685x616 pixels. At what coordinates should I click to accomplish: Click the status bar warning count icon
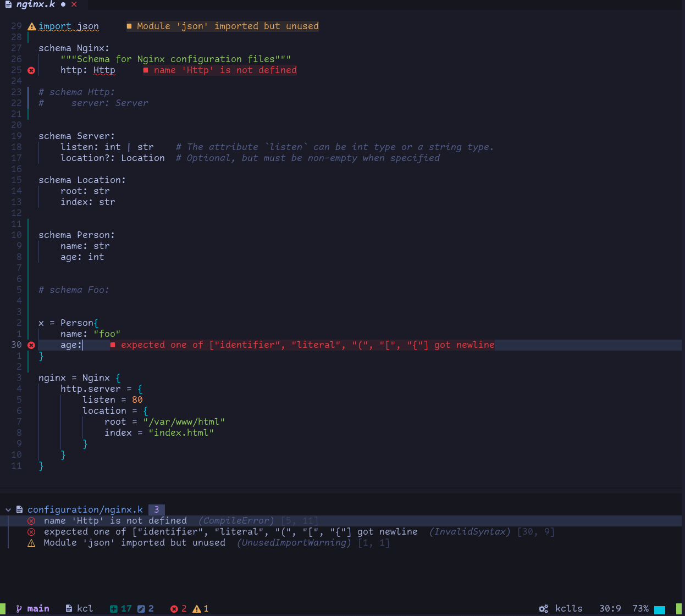196,609
